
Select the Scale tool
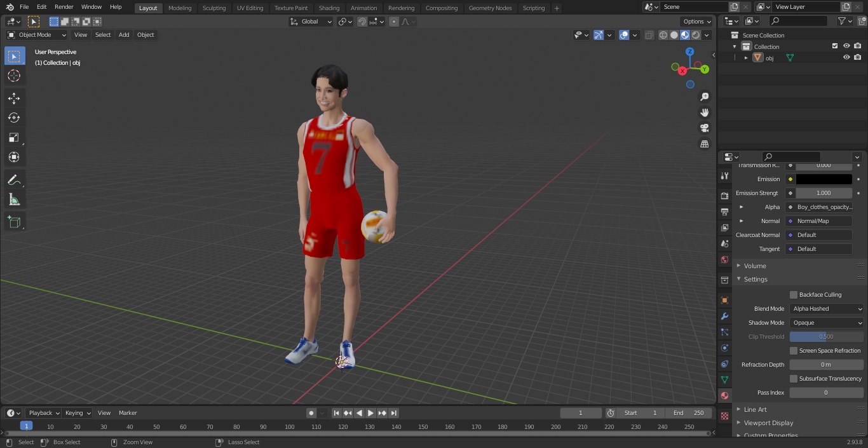[14, 137]
